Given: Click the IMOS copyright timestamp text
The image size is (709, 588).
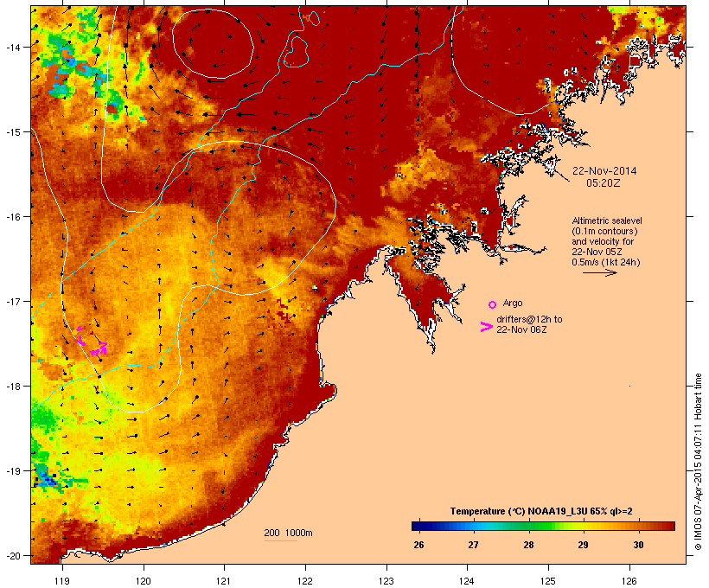Looking at the screenshot, I should tap(698, 462).
